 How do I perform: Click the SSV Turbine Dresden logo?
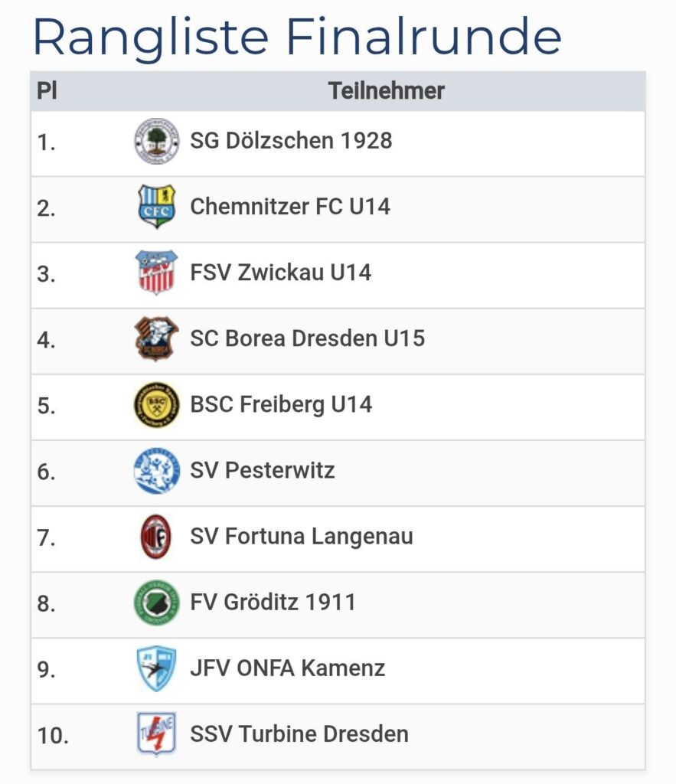tap(157, 733)
